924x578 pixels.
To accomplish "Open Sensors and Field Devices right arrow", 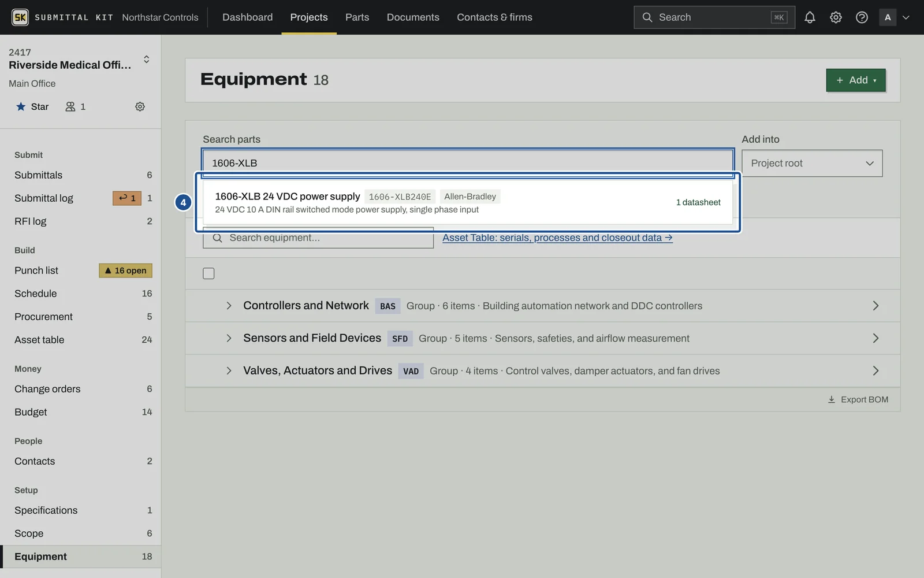I will [x=875, y=338].
